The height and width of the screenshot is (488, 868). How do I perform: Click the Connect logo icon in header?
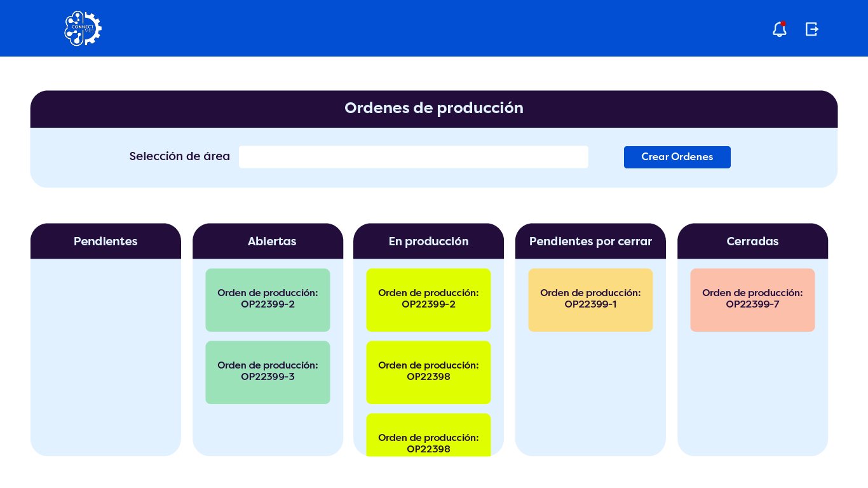click(83, 29)
